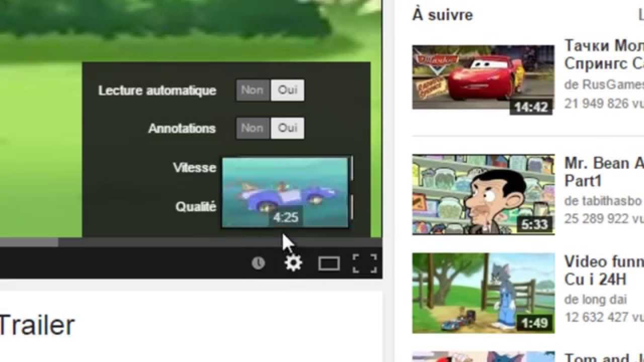Click the À suivre heading

(x=443, y=15)
